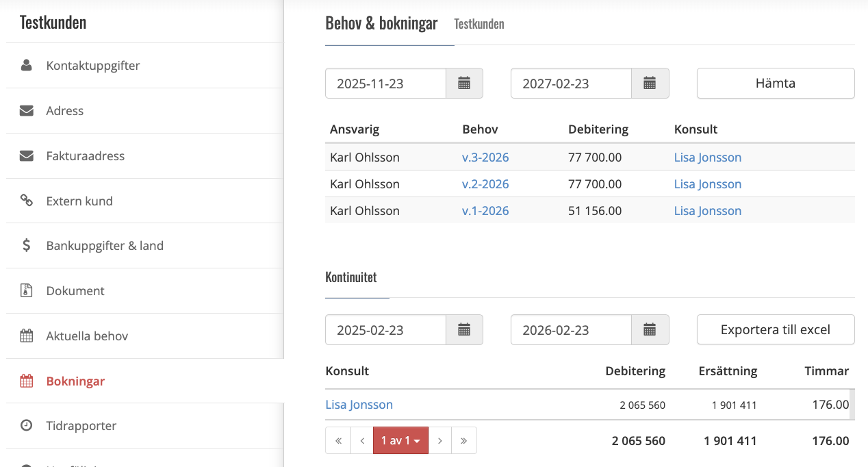This screenshot has height=467, width=868.
Task: Click Exportera till excel button
Action: (x=776, y=329)
